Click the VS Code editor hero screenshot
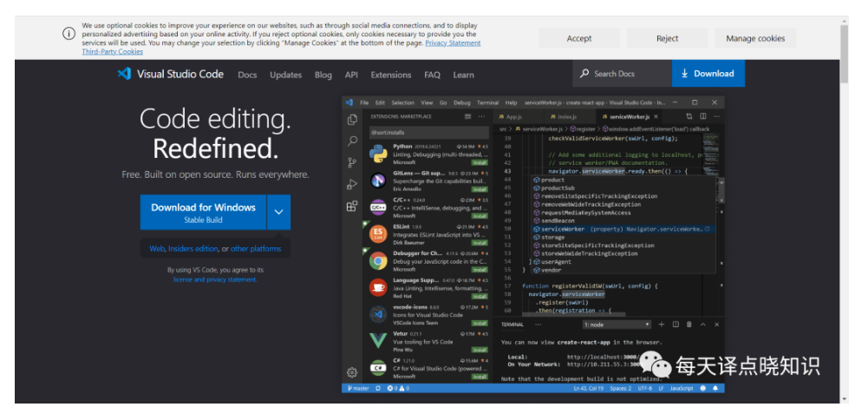The width and height of the screenshot is (868, 420). pyautogui.click(x=532, y=245)
